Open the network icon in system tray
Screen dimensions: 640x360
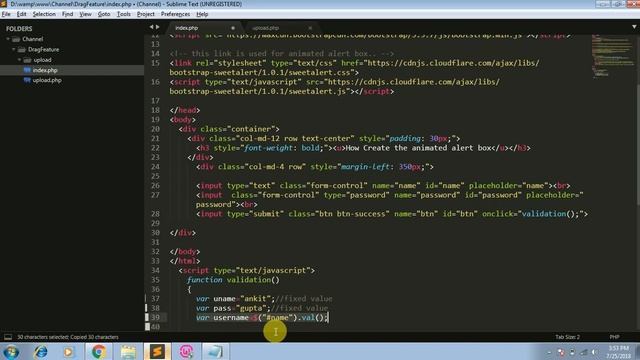click(584, 352)
